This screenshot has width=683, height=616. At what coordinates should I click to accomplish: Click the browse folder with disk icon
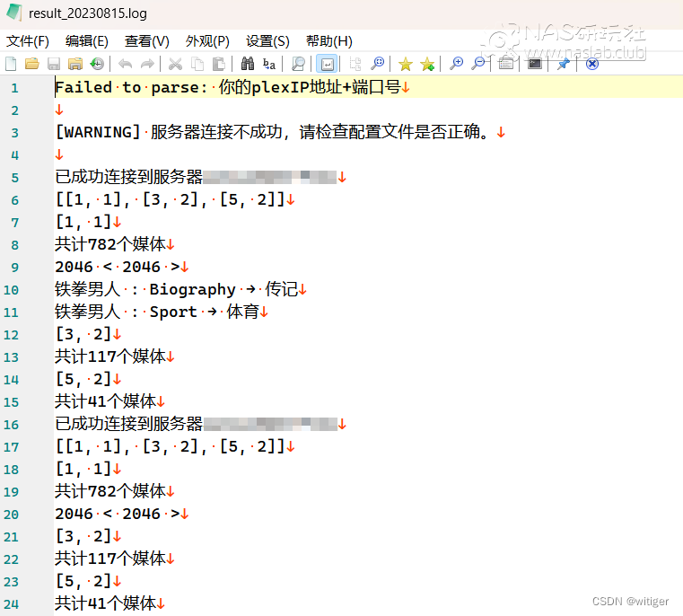tap(75, 64)
